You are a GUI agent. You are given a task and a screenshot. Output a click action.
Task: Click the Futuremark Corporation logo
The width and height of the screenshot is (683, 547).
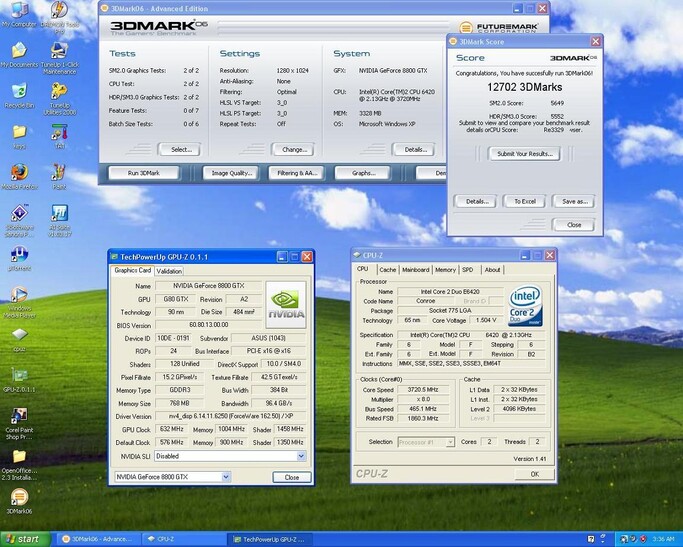click(x=498, y=28)
